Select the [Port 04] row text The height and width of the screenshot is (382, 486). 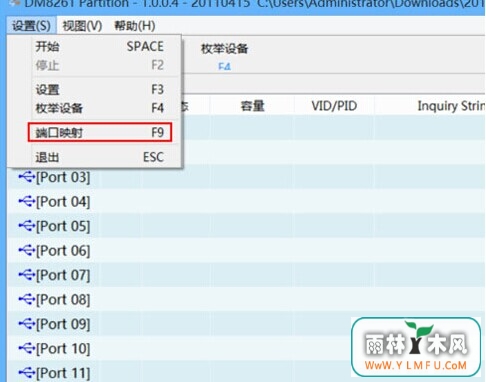[x=63, y=202]
